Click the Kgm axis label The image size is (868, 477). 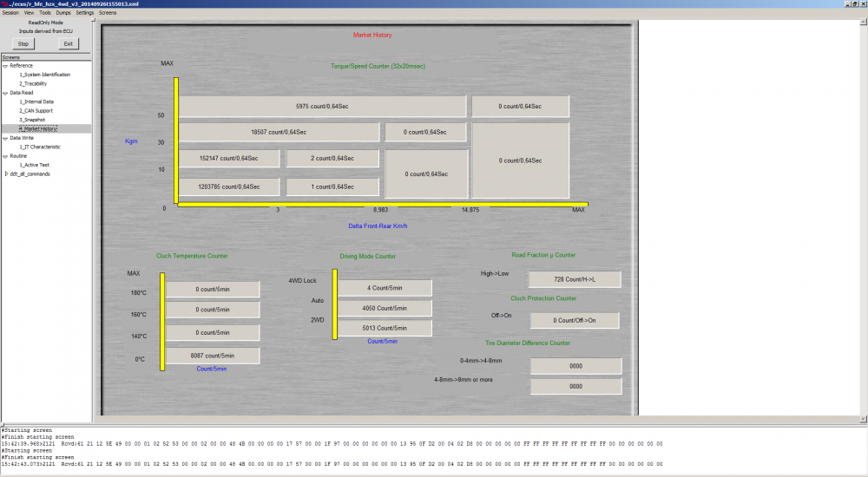point(131,141)
